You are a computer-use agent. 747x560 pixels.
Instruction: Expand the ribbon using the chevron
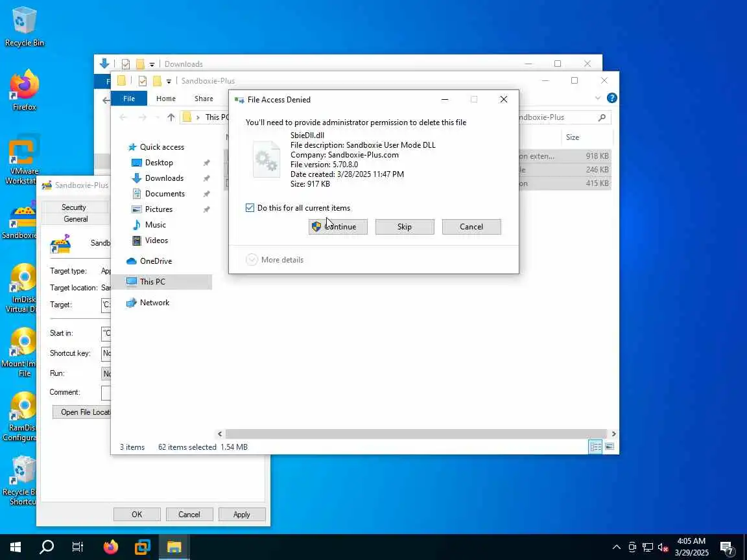(597, 98)
